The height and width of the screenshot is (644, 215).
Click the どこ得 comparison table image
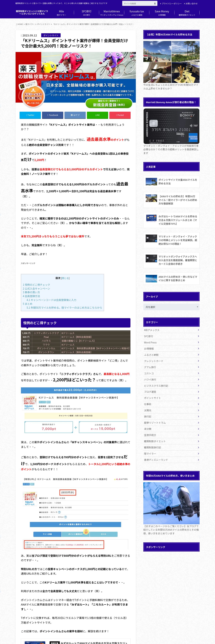click(x=76, y=342)
